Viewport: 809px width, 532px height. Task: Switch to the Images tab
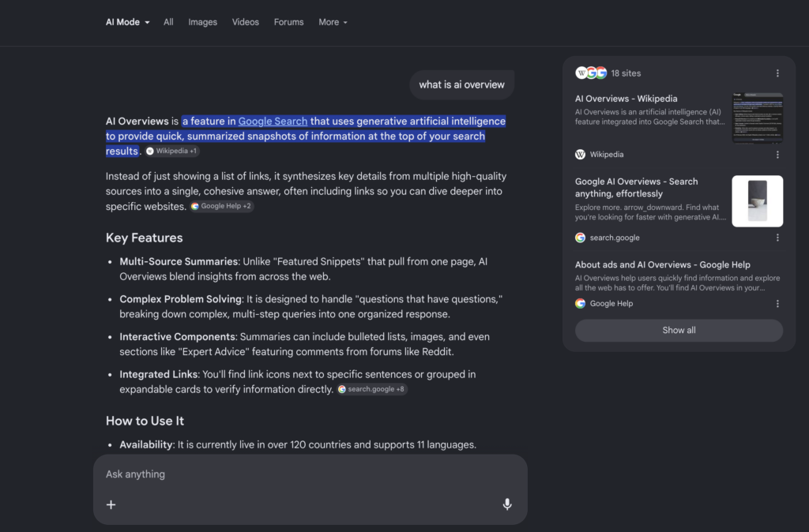[x=203, y=22]
